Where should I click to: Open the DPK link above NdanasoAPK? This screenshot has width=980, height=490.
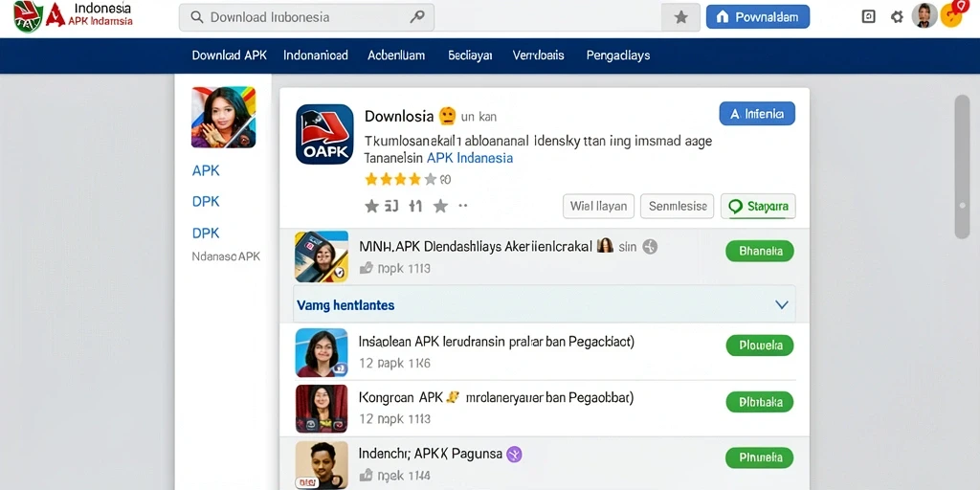[x=206, y=234]
